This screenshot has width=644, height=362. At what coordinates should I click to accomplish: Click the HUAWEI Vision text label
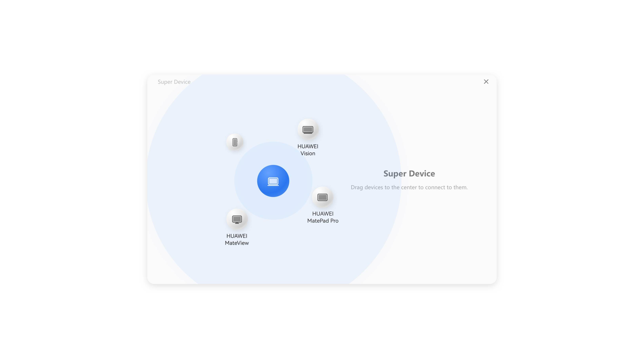pos(308,150)
